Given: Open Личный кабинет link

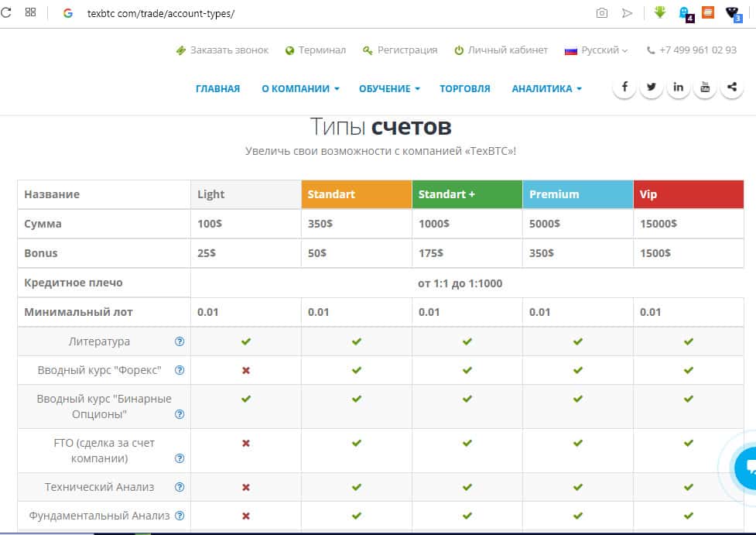Looking at the screenshot, I should (501, 50).
